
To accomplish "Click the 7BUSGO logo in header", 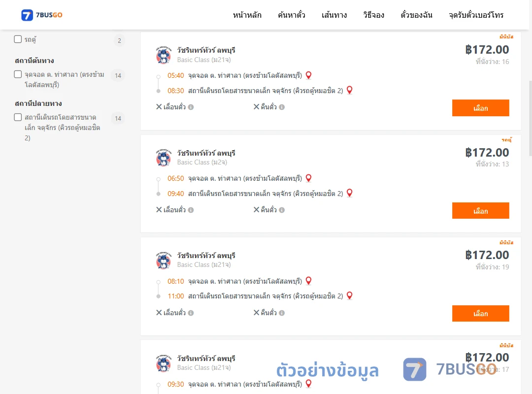I will pyautogui.click(x=42, y=15).
